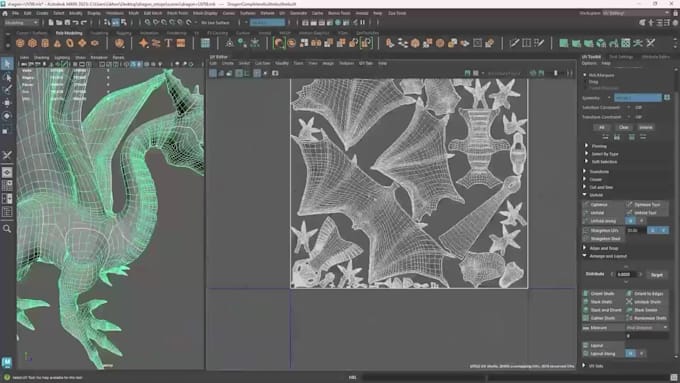Activate the Lasso select tool in toolbox
The height and width of the screenshot is (383, 680).
click(7, 77)
